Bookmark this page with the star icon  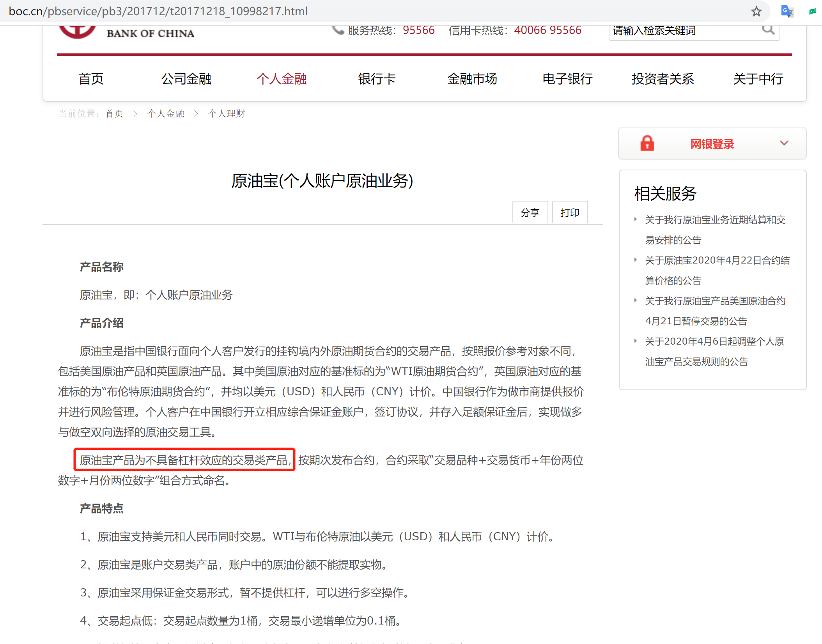(x=756, y=11)
